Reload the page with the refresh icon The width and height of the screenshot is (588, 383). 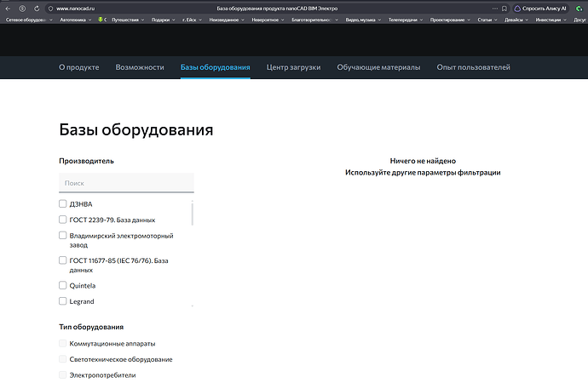37,9
